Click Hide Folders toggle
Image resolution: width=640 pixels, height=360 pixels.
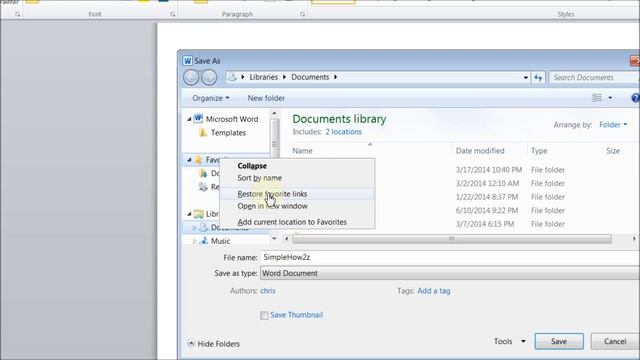[214, 344]
